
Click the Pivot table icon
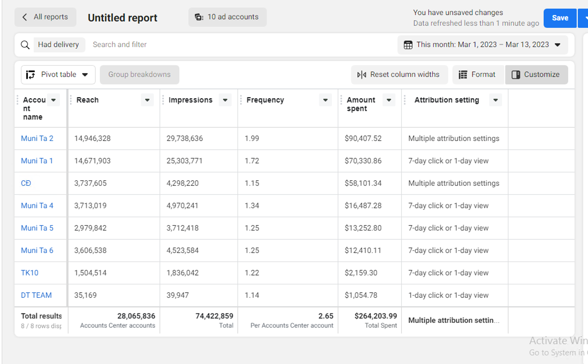(x=30, y=75)
